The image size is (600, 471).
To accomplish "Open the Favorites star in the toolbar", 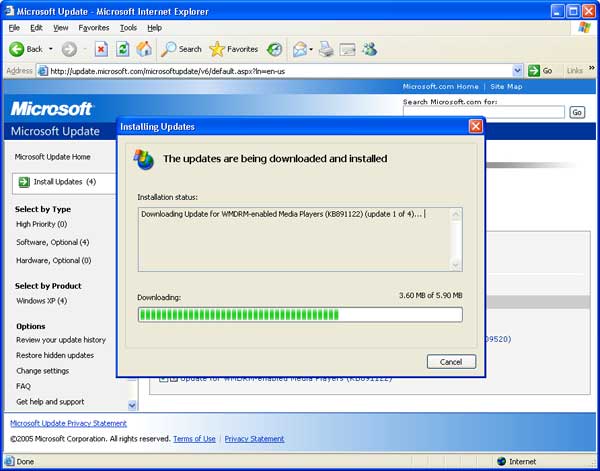I will pyautogui.click(x=233, y=49).
